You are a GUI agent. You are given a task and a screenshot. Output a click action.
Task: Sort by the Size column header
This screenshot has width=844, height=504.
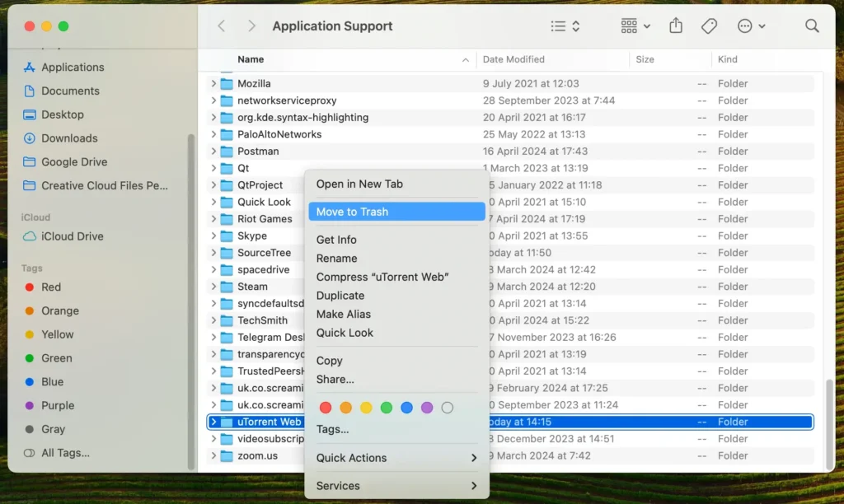[x=670, y=59]
